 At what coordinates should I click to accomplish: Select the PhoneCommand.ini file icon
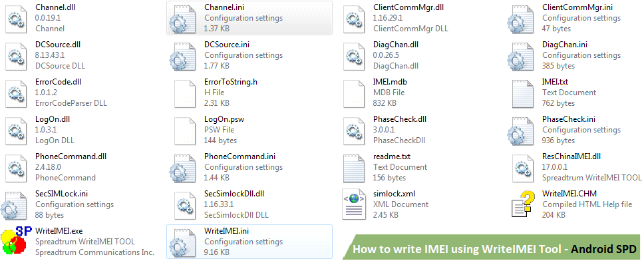pos(183,168)
